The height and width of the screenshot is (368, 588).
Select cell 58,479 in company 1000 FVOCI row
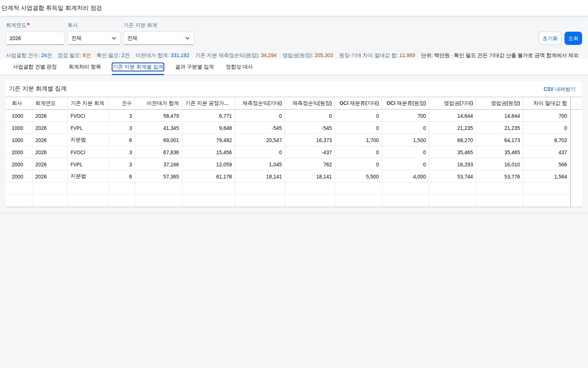[159, 116]
